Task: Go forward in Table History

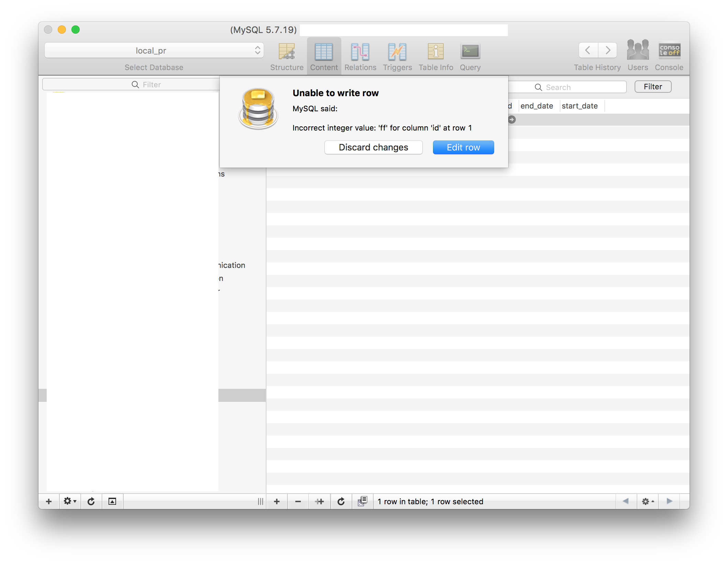Action: pos(607,50)
